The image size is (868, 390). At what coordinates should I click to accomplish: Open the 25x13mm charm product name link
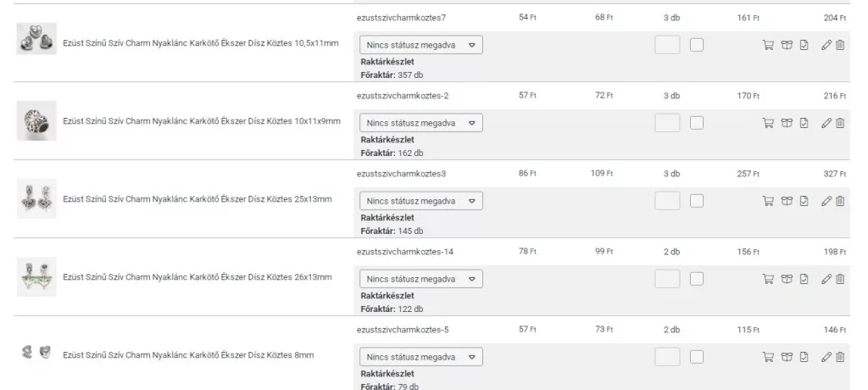pos(198,199)
